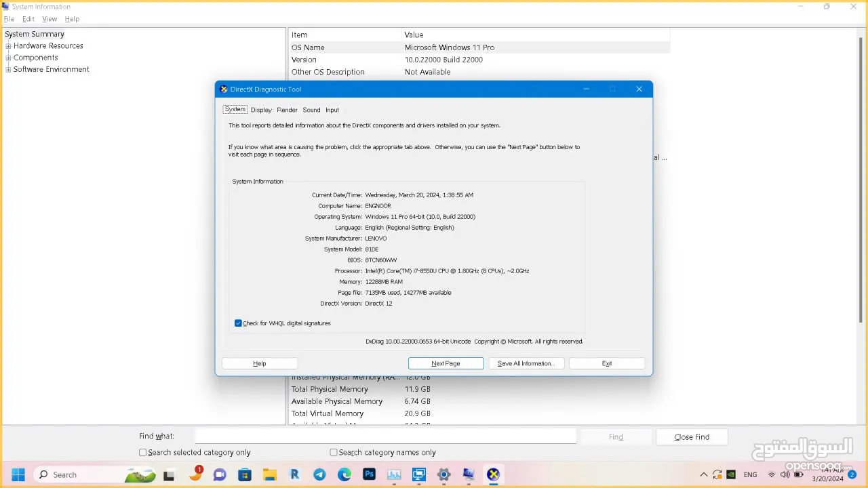Open the Windows Start menu

tap(18, 474)
